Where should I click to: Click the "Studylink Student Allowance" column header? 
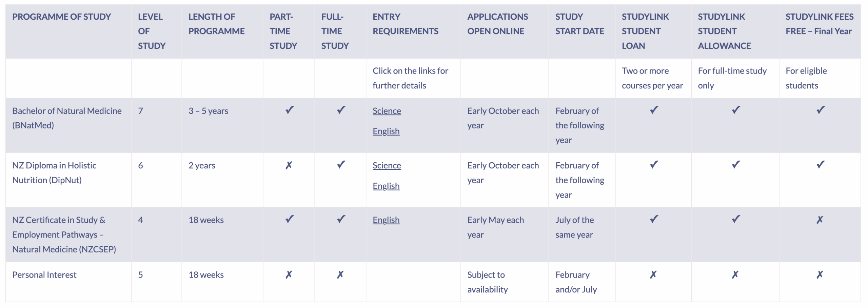pos(724,31)
